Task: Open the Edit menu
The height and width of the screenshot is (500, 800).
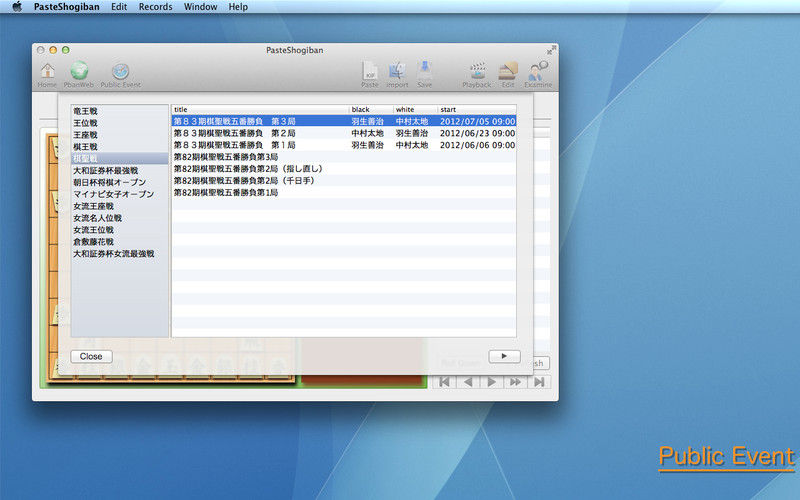Action: point(119,7)
